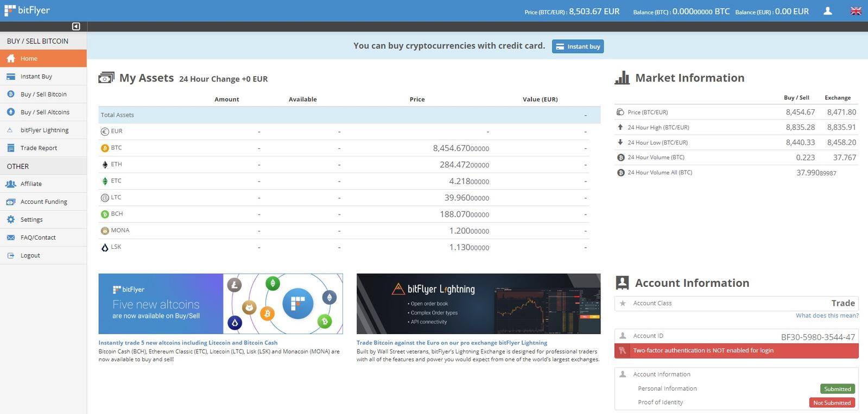Click the Five new altcoins banner image
868x414 pixels.
[220, 304]
